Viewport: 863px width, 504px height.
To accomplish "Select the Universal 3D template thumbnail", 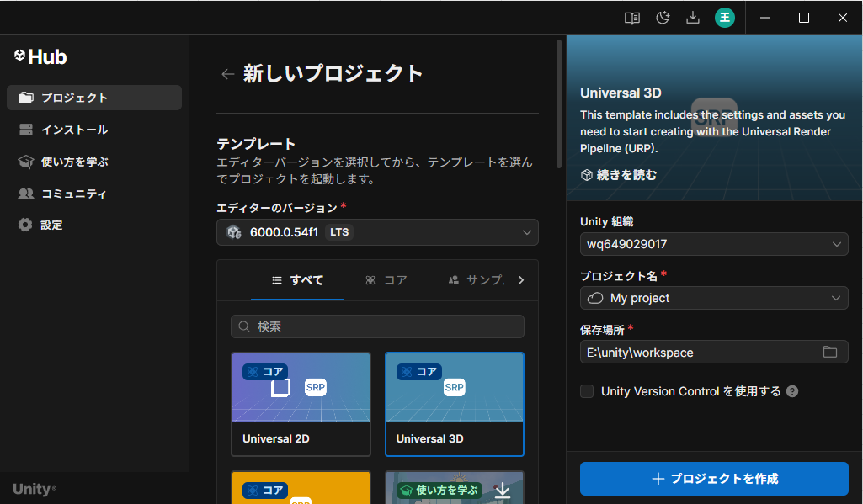I will [455, 387].
